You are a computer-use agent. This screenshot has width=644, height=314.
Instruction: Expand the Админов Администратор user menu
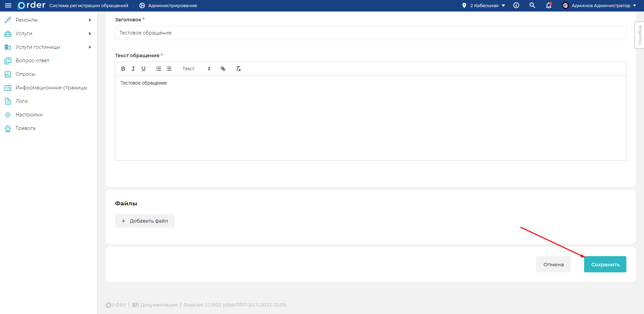pyautogui.click(x=599, y=5)
